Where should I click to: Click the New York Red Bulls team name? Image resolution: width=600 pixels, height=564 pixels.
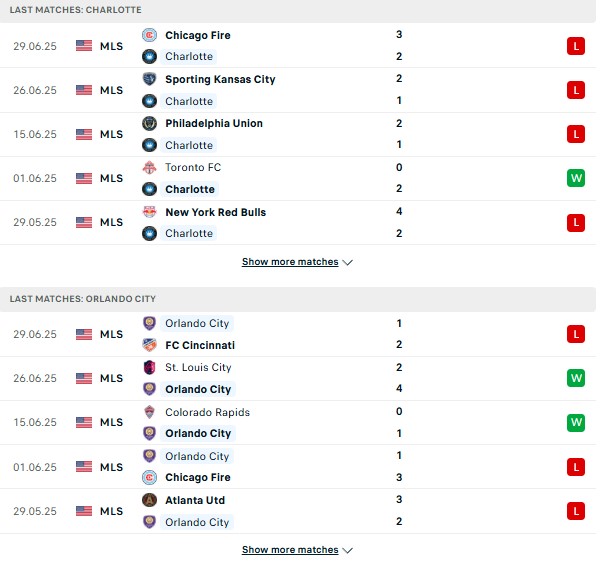tap(215, 212)
